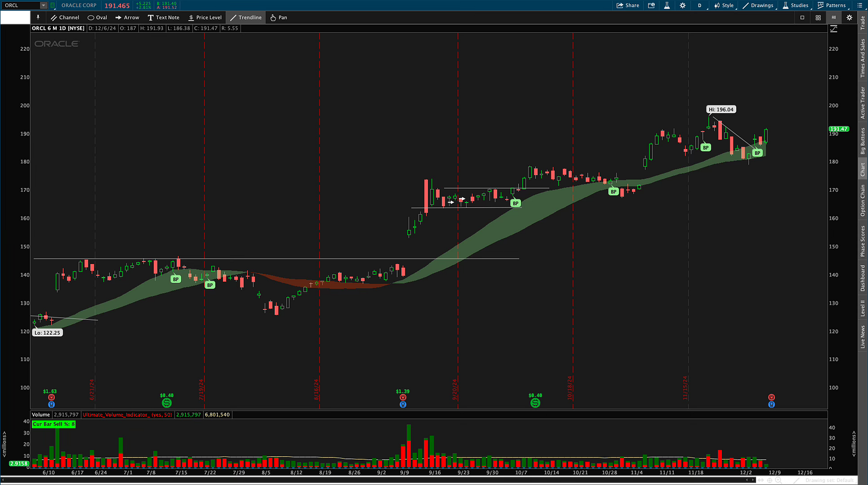The image size is (868, 485).
Task: Share the chart
Action: (628, 5)
